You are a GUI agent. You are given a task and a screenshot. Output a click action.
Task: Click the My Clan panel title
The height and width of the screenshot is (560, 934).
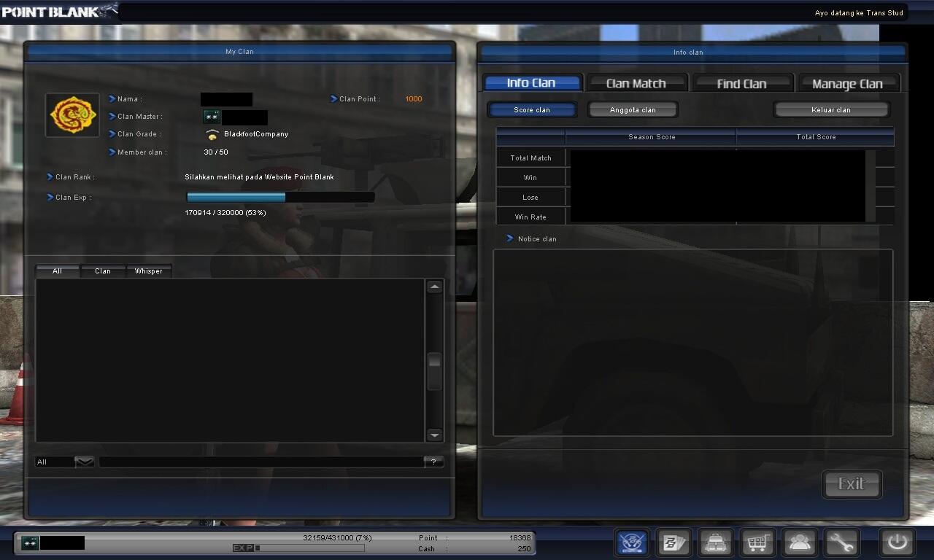pos(239,52)
